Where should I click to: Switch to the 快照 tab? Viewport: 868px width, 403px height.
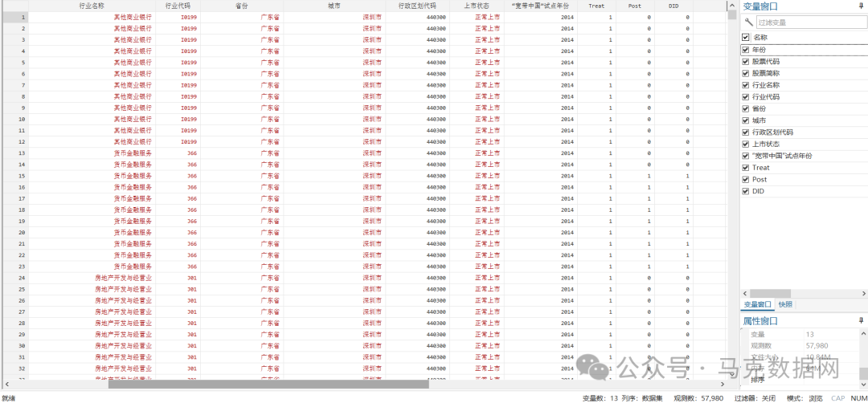tap(785, 305)
